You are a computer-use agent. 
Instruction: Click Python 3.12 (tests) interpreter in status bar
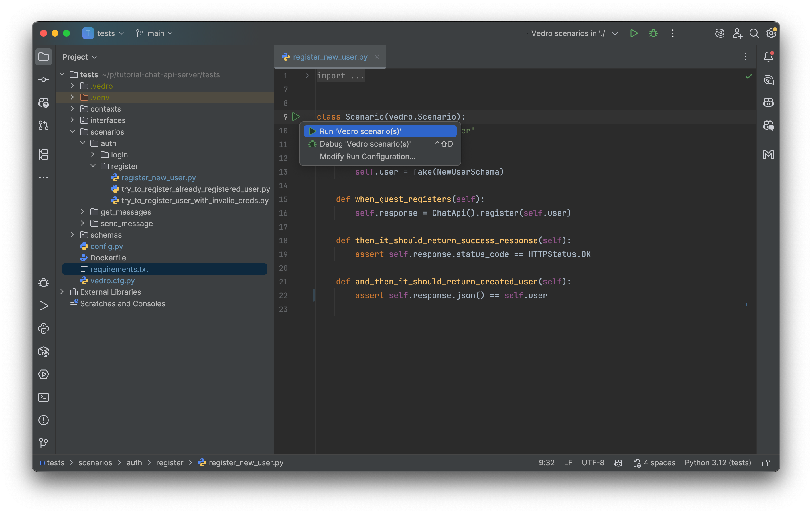pyautogui.click(x=718, y=463)
